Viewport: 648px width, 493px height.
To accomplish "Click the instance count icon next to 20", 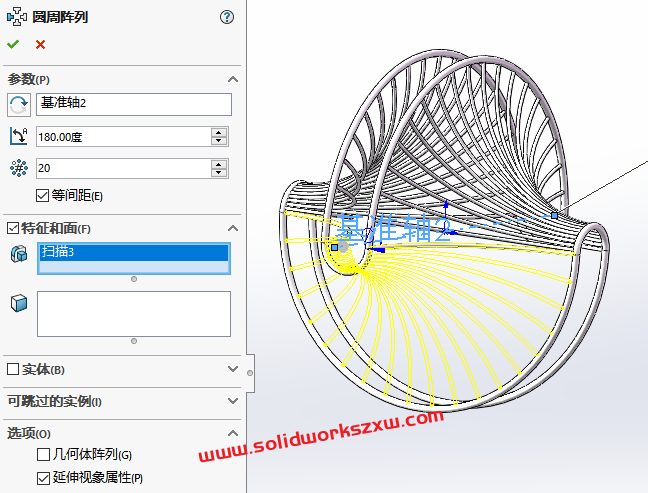I will (x=19, y=168).
